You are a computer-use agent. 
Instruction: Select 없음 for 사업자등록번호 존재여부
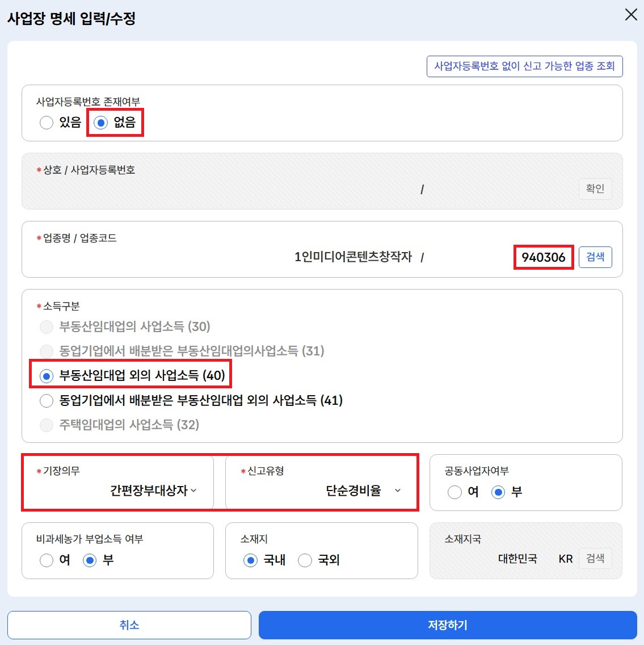click(100, 122)
